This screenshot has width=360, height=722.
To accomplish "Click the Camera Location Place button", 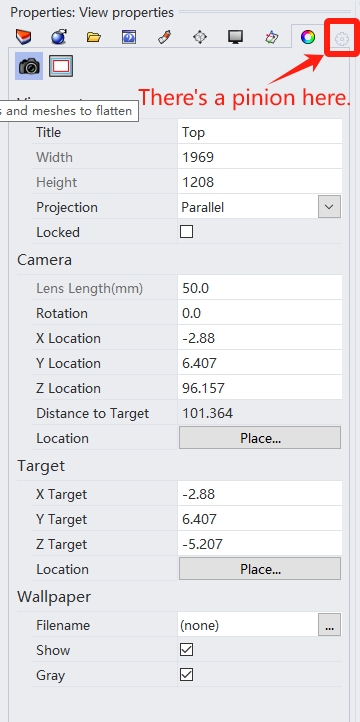I will (260, 438).
